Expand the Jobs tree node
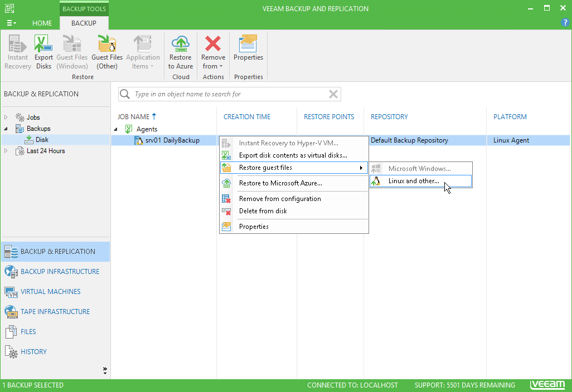 click(6, 117)
